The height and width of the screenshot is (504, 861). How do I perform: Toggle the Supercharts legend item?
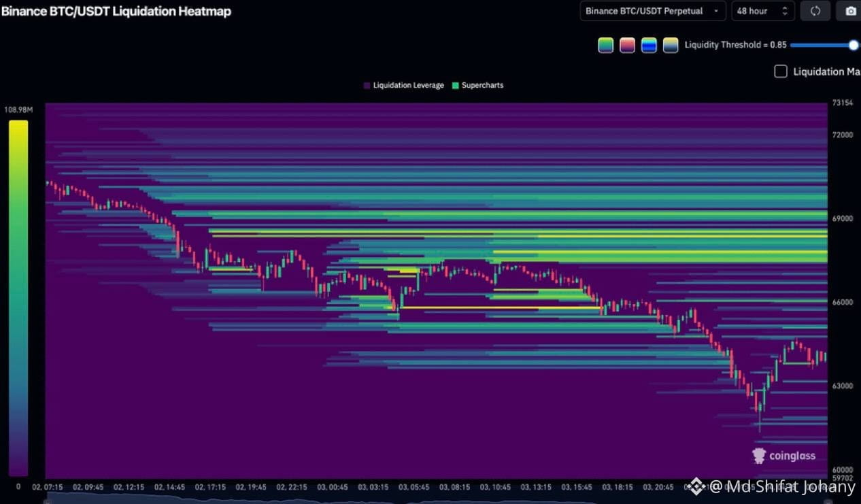coord(477,86)
